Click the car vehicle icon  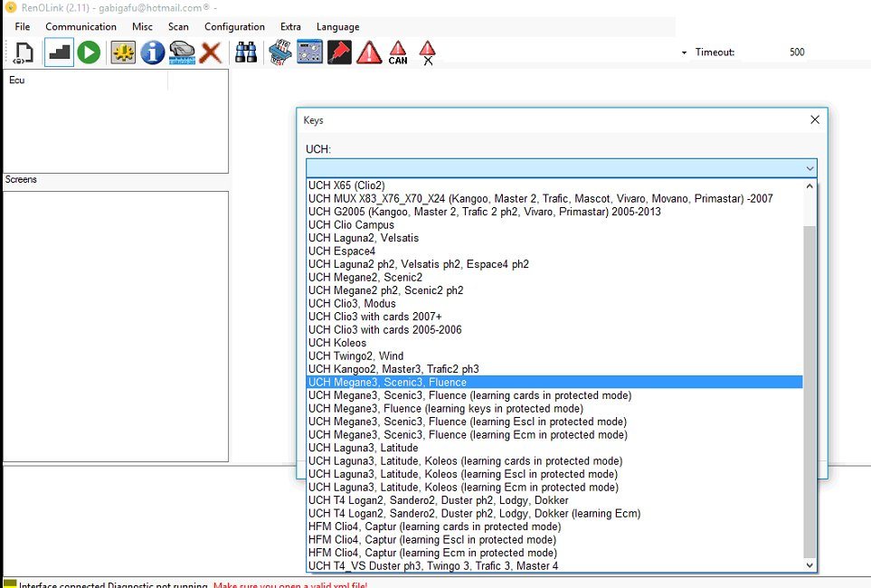coord(182,52)
